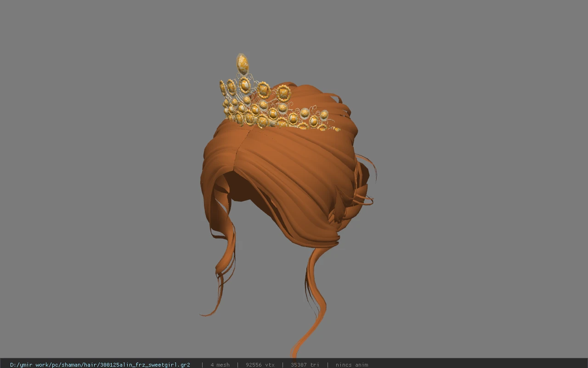Click the '4 mesh' status entry

click(220, 365)
